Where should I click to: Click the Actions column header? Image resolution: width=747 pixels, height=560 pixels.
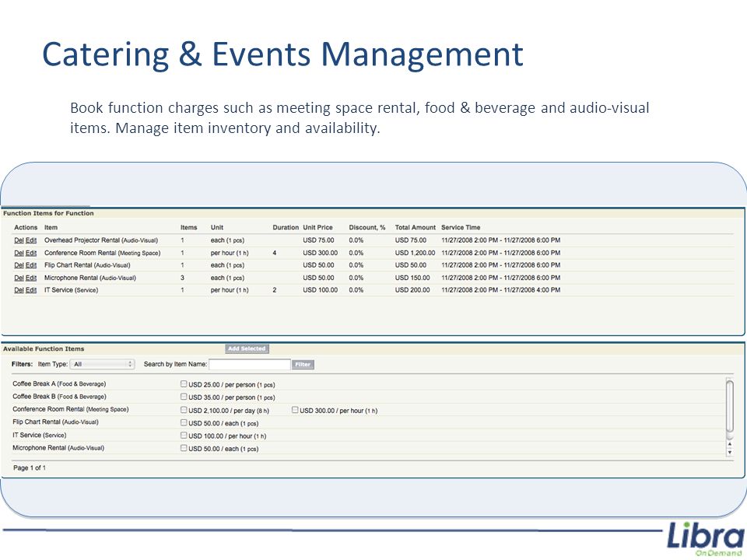coord(26,228)
